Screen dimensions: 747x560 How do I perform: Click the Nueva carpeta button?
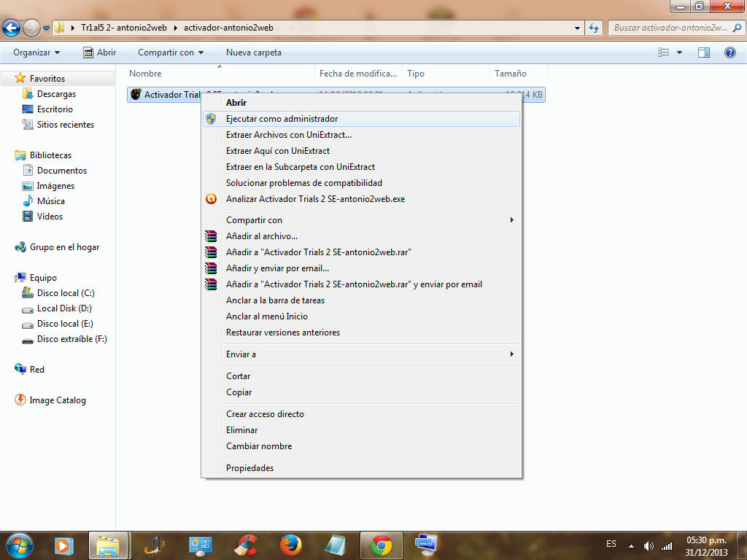click(253, 52)
